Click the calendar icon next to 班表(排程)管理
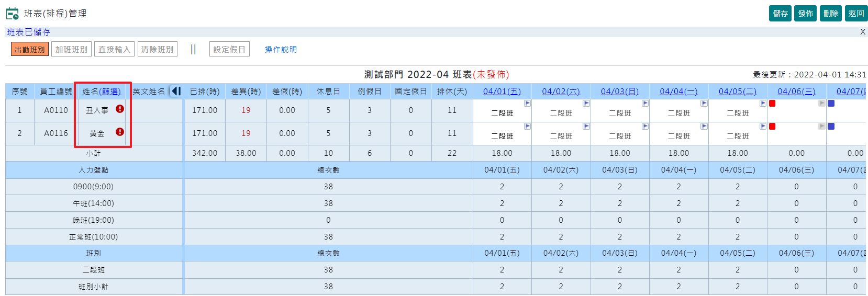The height and width of the screenshot is (296, 868). [x=12, y=14]
